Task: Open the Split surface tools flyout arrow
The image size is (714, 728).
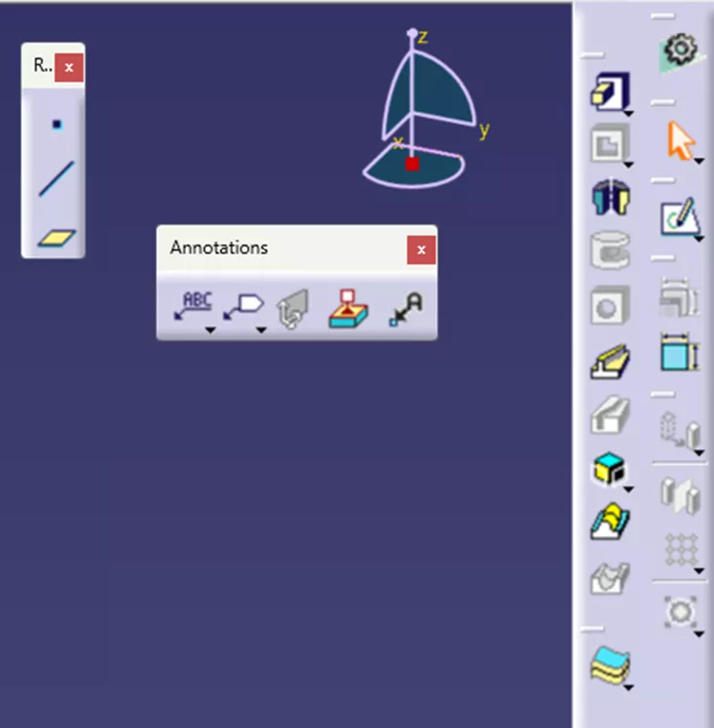Action: 628,688
